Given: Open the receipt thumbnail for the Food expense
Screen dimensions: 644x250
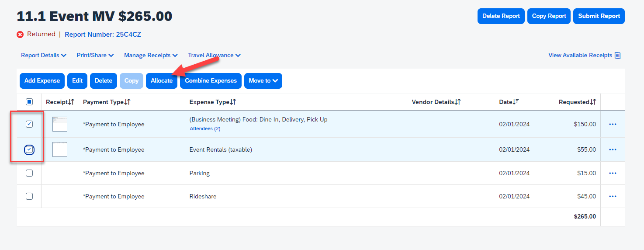Looking at the screenshot, I should [60, 124].
